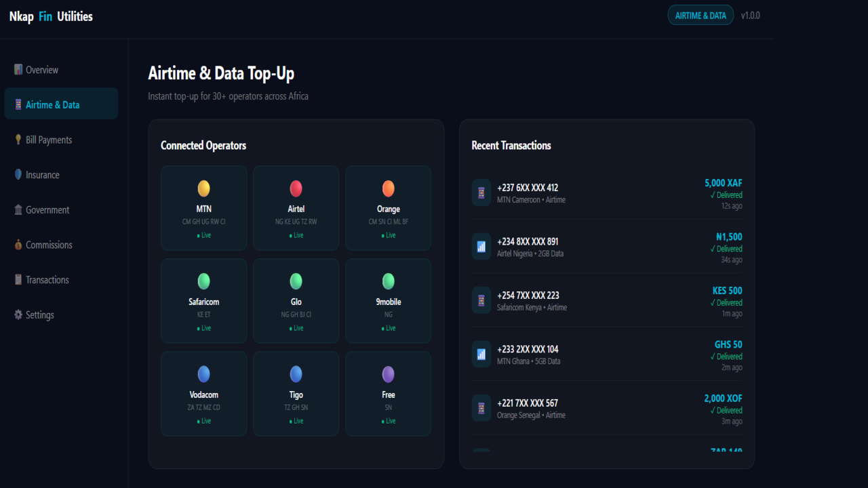Select the purple Free operator icon

click(388, 374)
